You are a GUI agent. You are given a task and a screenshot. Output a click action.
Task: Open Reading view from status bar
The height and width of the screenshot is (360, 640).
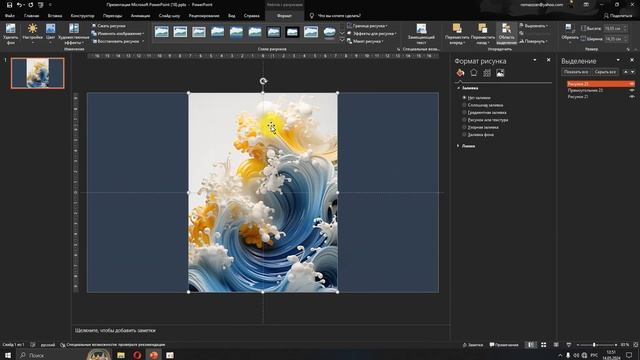click(x=556, y=345)
